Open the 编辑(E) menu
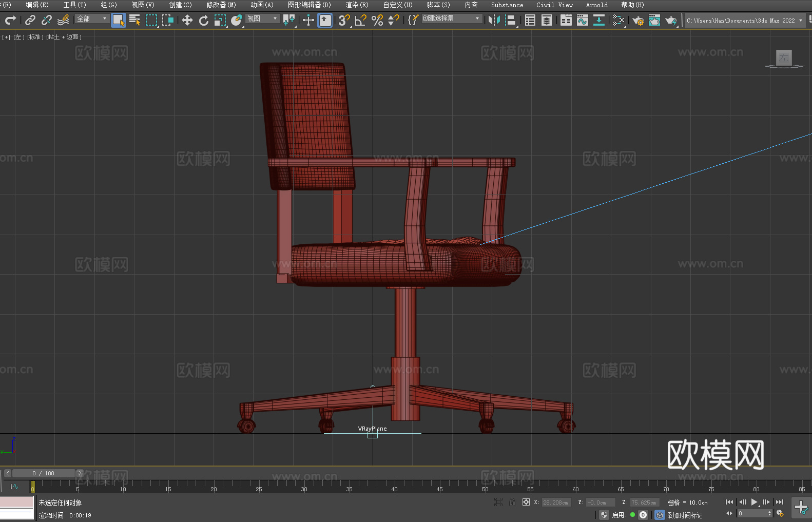This screenshot has height=522, width=812. click(x=37, y=5)
